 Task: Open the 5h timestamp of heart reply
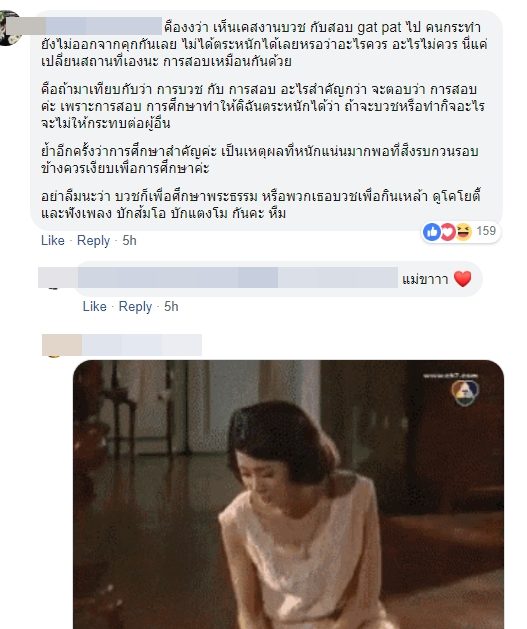[171, 306]
